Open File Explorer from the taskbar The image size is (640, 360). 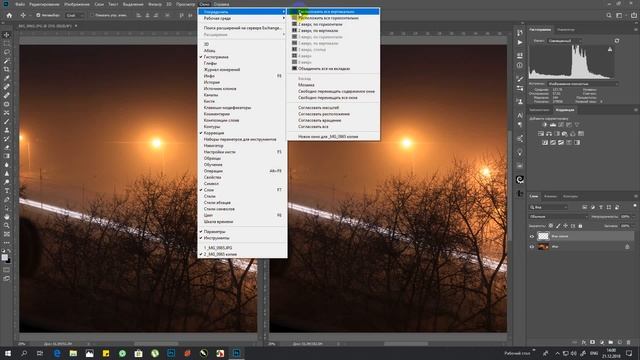point(73,353)
